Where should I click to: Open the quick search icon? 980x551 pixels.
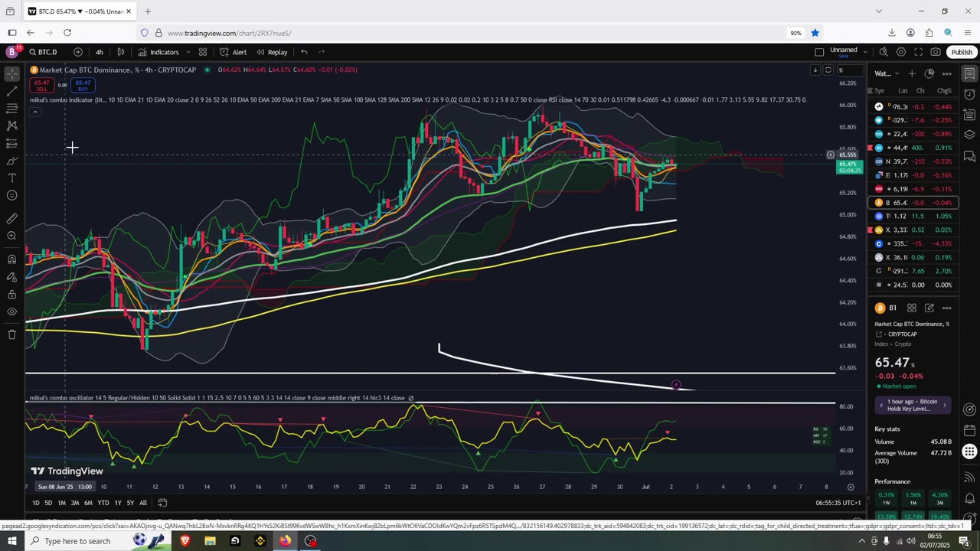click(x=884, y=52)
